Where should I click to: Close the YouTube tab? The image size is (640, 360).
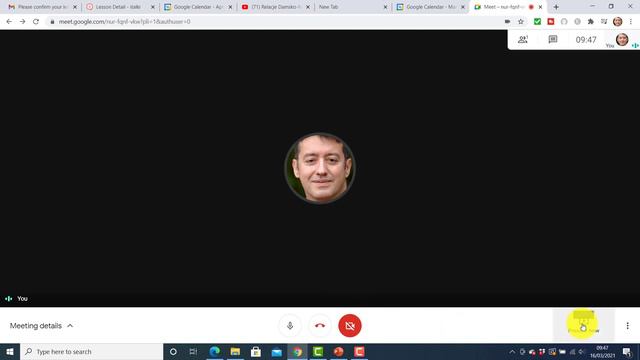click(308, 7)
